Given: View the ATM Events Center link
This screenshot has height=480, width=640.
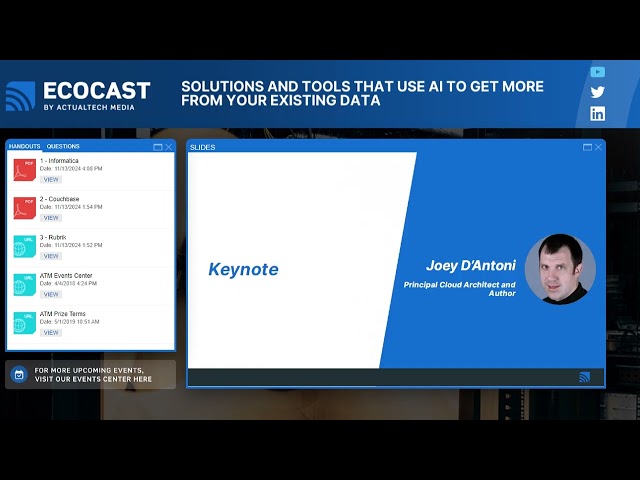Looking at the screenshot, I should [51, 294].
